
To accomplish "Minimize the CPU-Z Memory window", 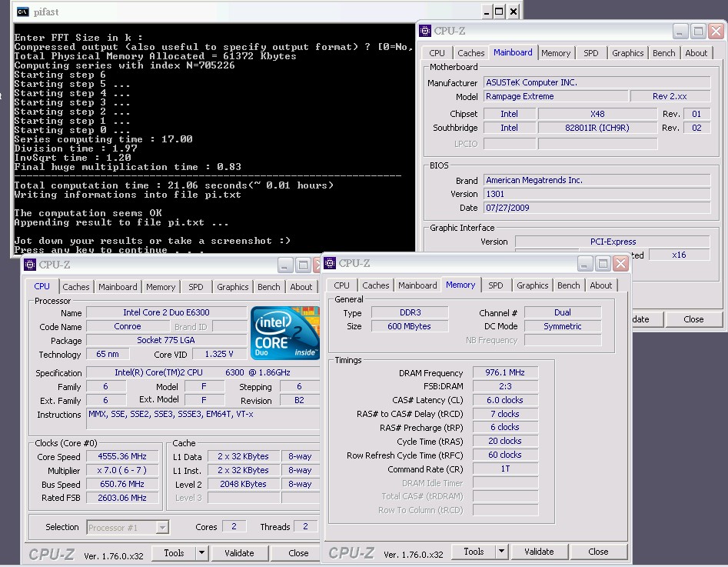I will pyautogui.click(x=584, y=264).
